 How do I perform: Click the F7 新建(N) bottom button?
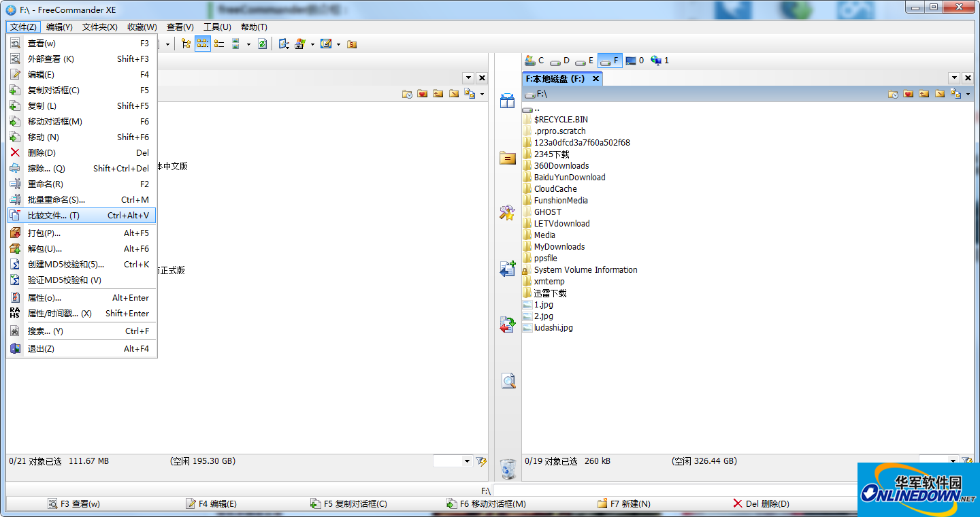click(x=623, y=504)
